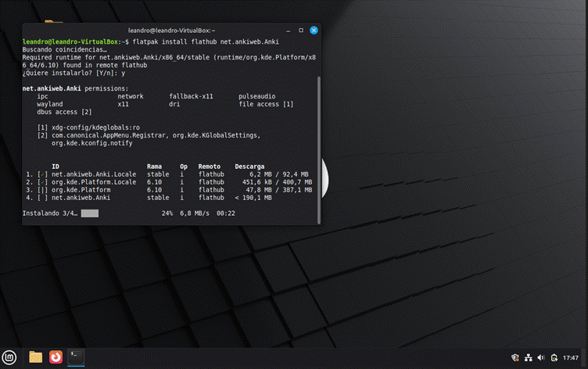Open the network connection tray icon
The width and height of the screenshot is (588, 369).
pyautogui.click(x=529, y=358)
